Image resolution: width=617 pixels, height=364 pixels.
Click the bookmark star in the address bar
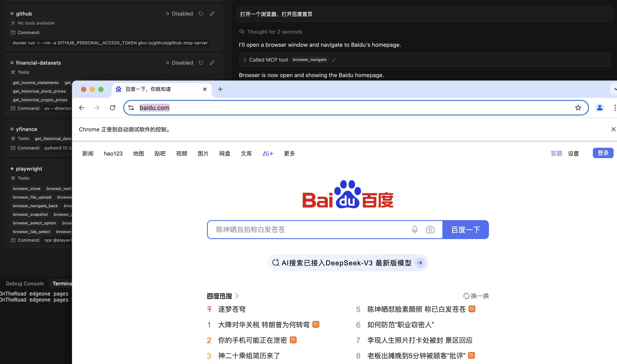(x=578, y=108)
